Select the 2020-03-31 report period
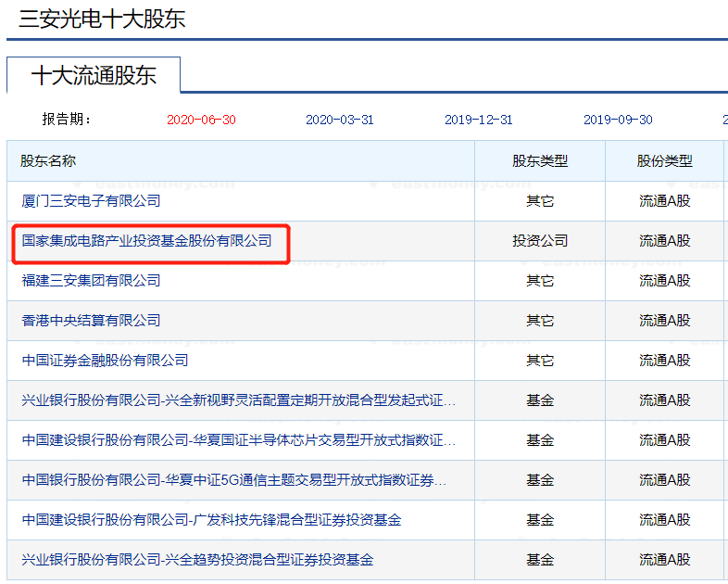The width and height of the screenshot is (728, 584). click(x=339, y=120)
